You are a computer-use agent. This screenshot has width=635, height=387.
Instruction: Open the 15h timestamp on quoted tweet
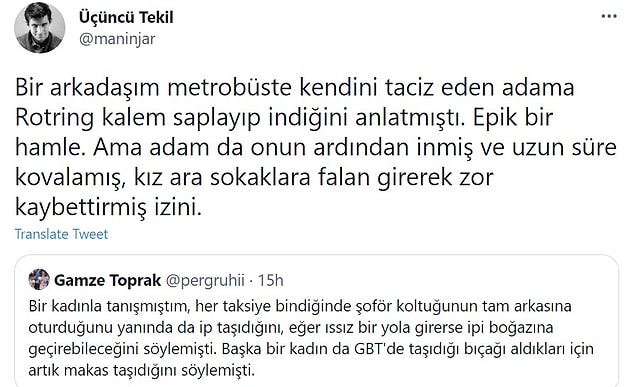[271, 280]
